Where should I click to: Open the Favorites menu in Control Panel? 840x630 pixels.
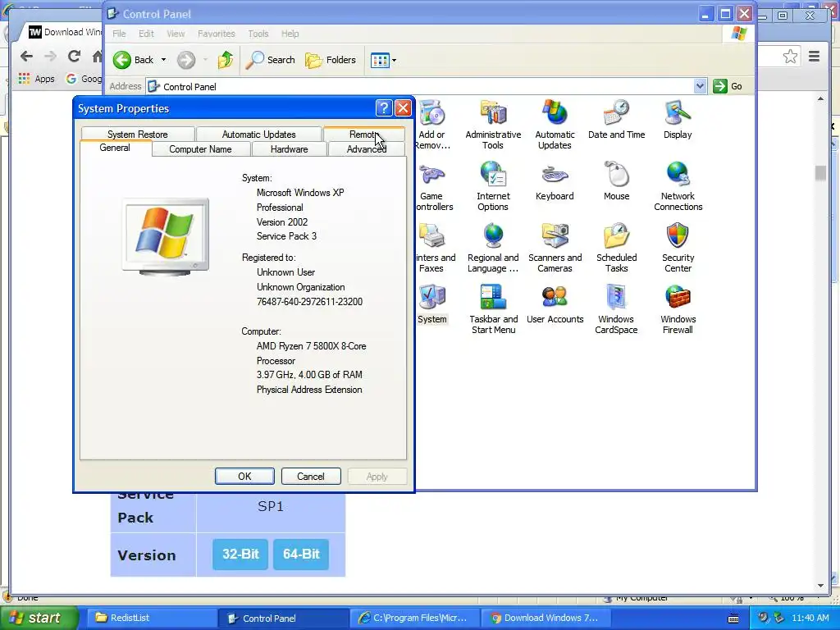click(x=217, y=34)
